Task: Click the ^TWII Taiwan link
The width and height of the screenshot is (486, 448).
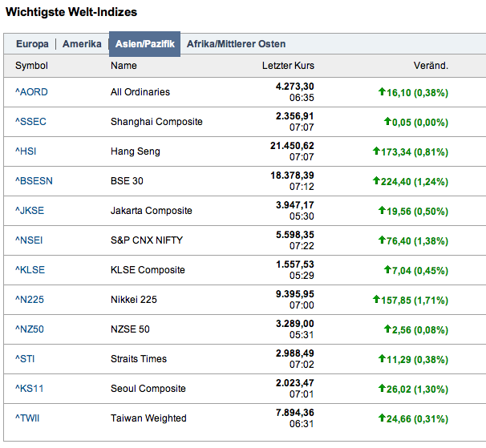Action: click(29, 418)
